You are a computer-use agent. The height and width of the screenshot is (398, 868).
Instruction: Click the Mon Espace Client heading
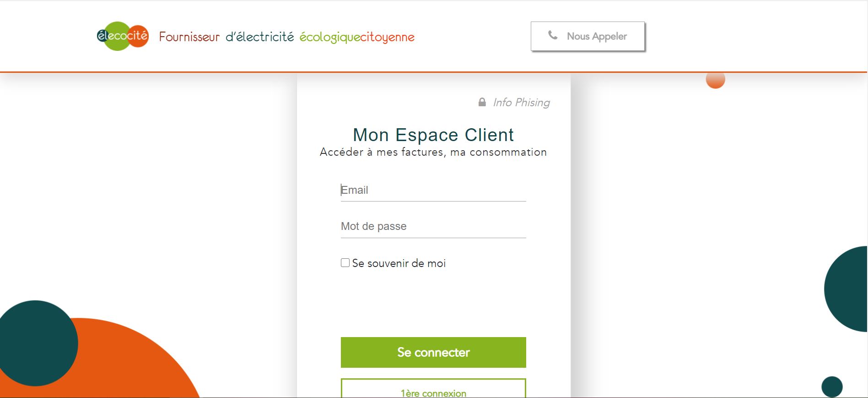coord(433,135)
